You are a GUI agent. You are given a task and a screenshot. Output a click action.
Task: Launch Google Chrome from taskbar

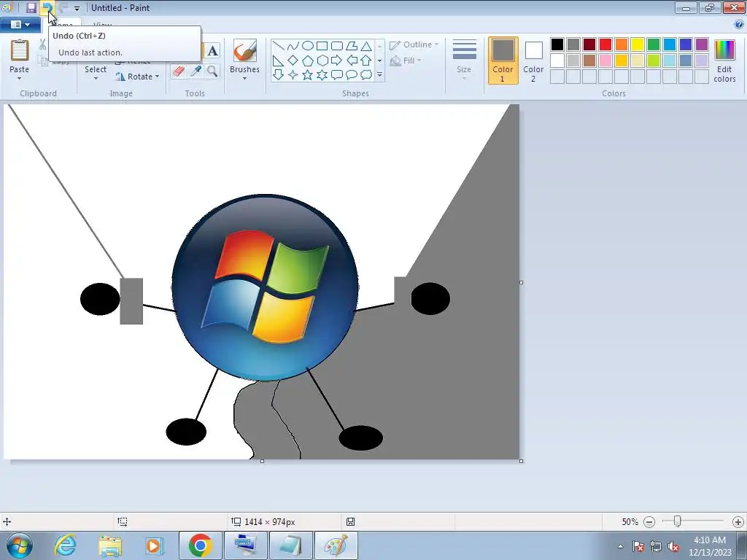coord(200,545)
